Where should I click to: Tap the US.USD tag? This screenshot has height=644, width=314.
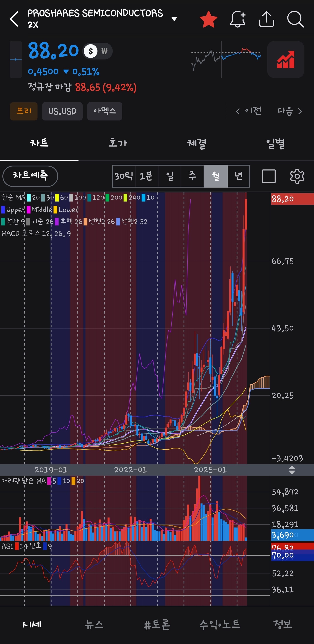tap(62, 111)
